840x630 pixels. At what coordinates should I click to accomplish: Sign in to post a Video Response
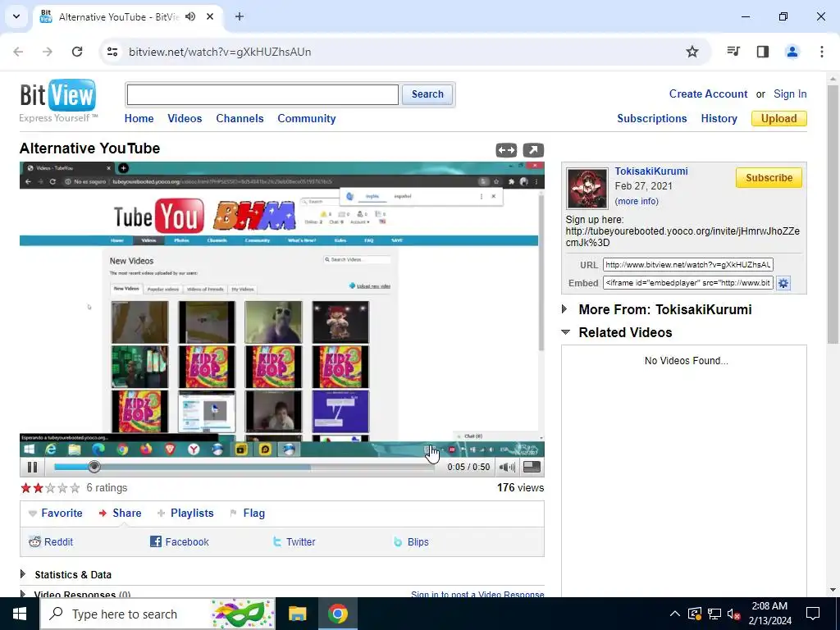click(477, 594)
